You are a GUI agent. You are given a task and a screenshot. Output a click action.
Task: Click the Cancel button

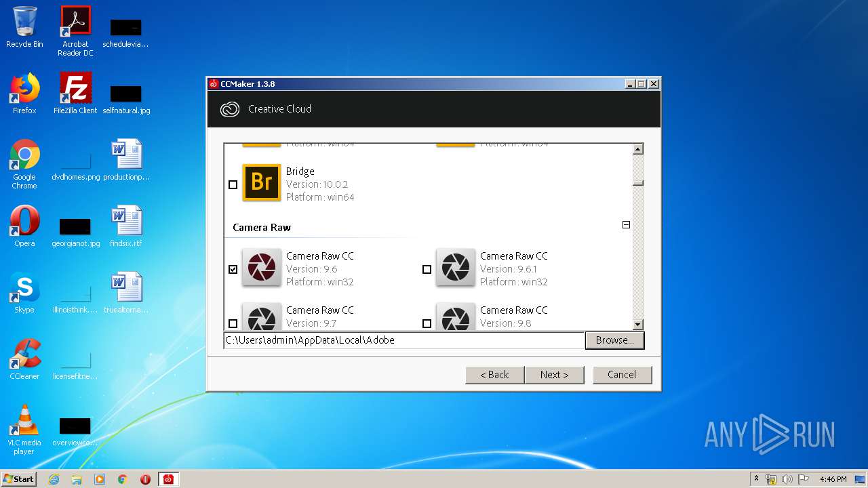(622, 375)
